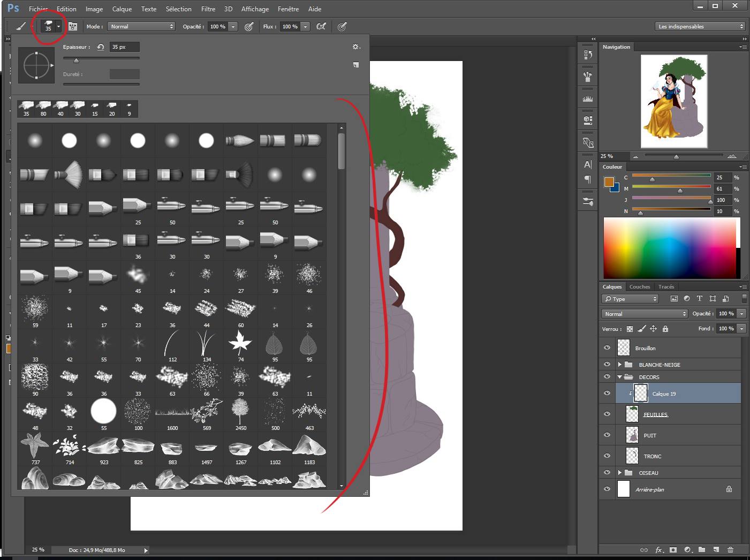This screenshot has height=560, width=750.
Task: Open the Type panel icon in right dock
Action: coord(587,165)
